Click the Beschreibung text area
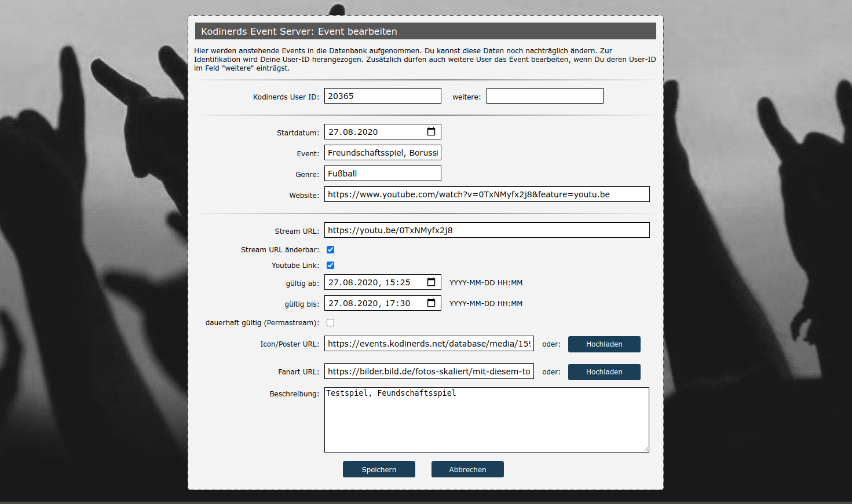The image size is (852, 504). click(487, 420)
